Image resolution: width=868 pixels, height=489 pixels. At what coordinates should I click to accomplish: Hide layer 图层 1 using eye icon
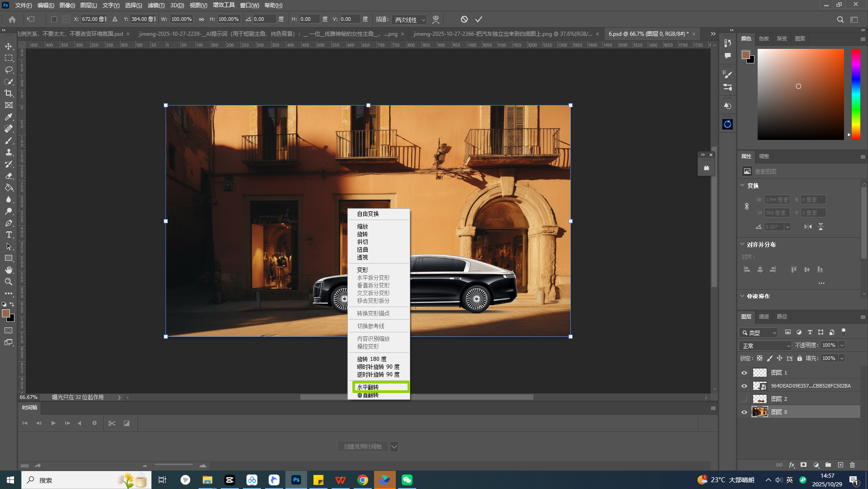click(744, 373)
